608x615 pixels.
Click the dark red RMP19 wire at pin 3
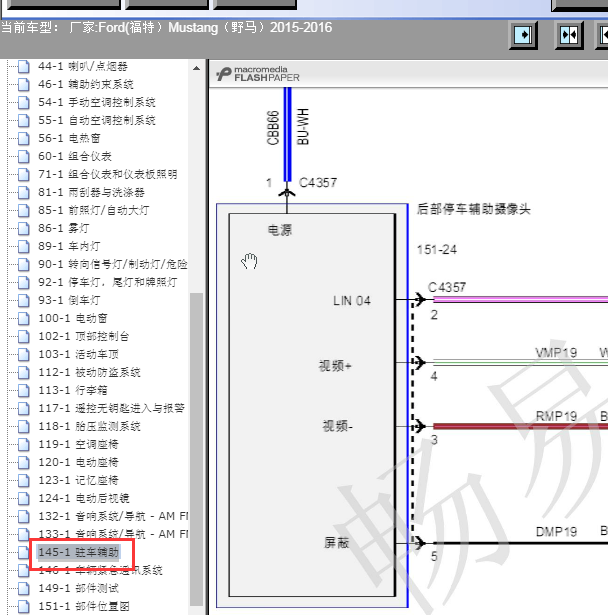[521, 426]
